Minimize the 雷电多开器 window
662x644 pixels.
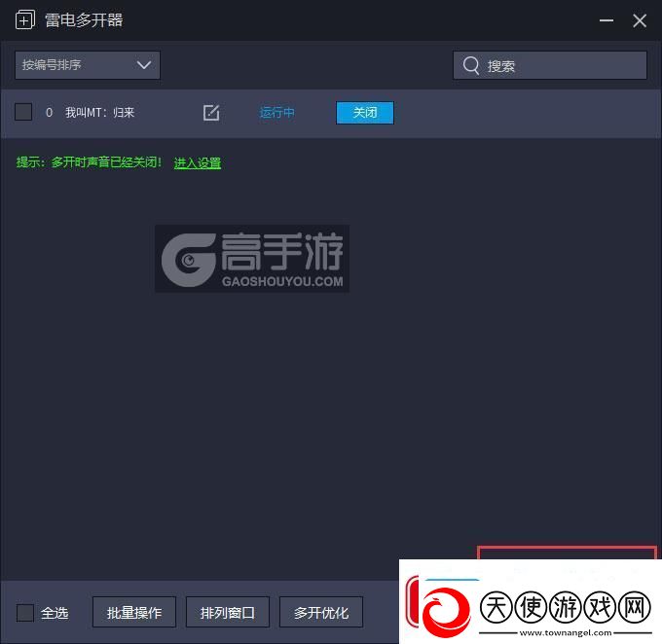(x=607, y=20)
